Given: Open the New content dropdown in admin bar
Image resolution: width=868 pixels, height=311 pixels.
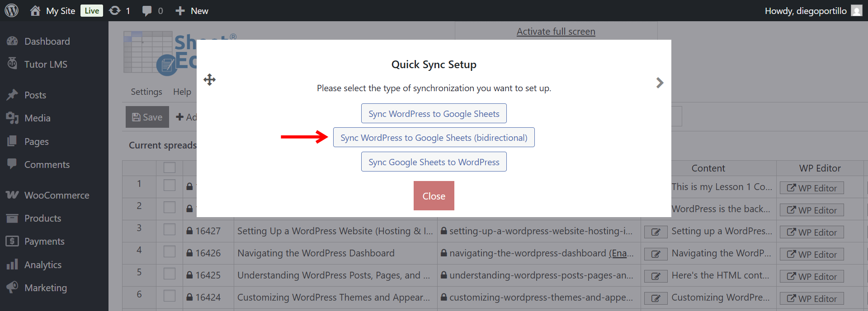Looking at the screenshot, I should [x=192, y=11].
